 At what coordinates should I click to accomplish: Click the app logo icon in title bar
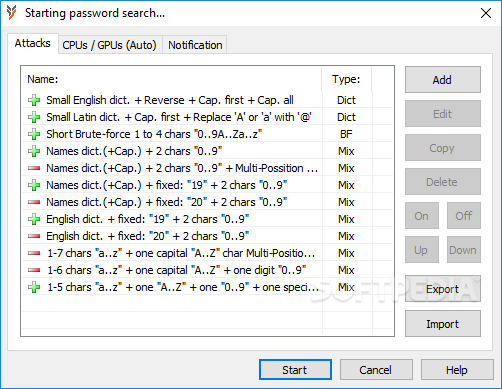click(11, 13)
